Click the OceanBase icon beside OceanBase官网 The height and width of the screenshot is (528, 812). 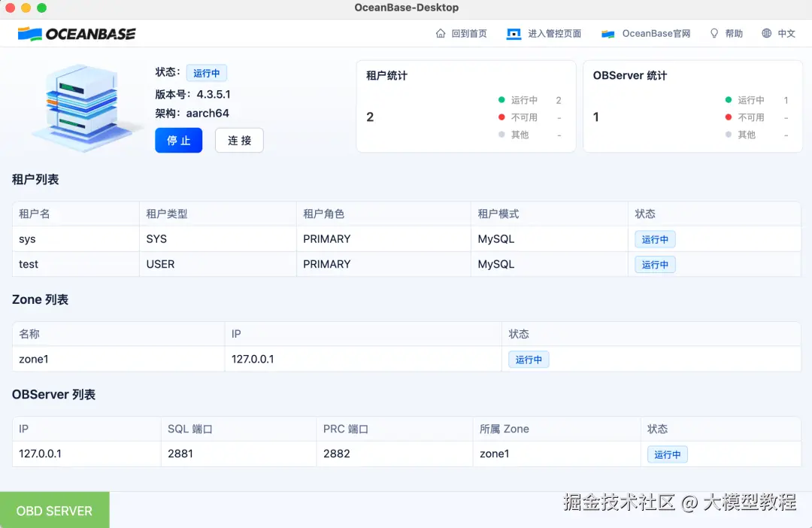pos(605,33)
